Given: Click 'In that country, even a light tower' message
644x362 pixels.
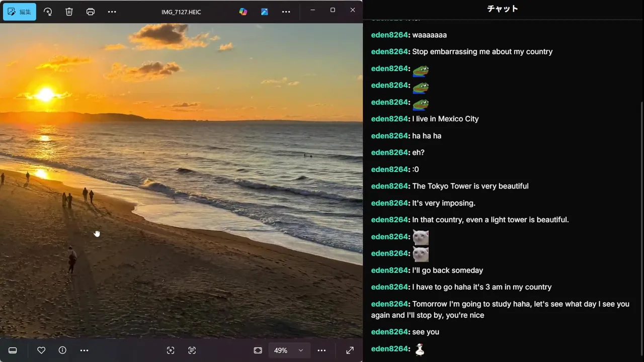Looking at the screenshot, I should pos(490,220).
